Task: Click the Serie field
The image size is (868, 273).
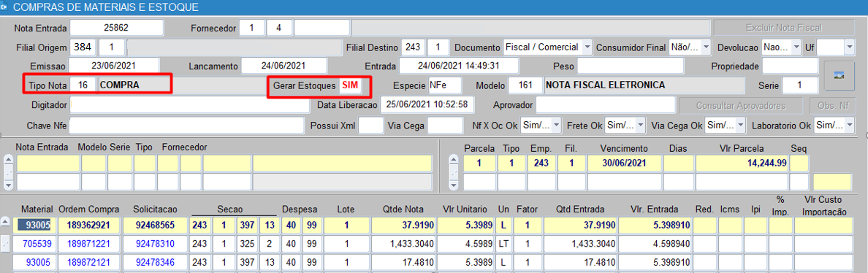Action: tap(800, 85)
